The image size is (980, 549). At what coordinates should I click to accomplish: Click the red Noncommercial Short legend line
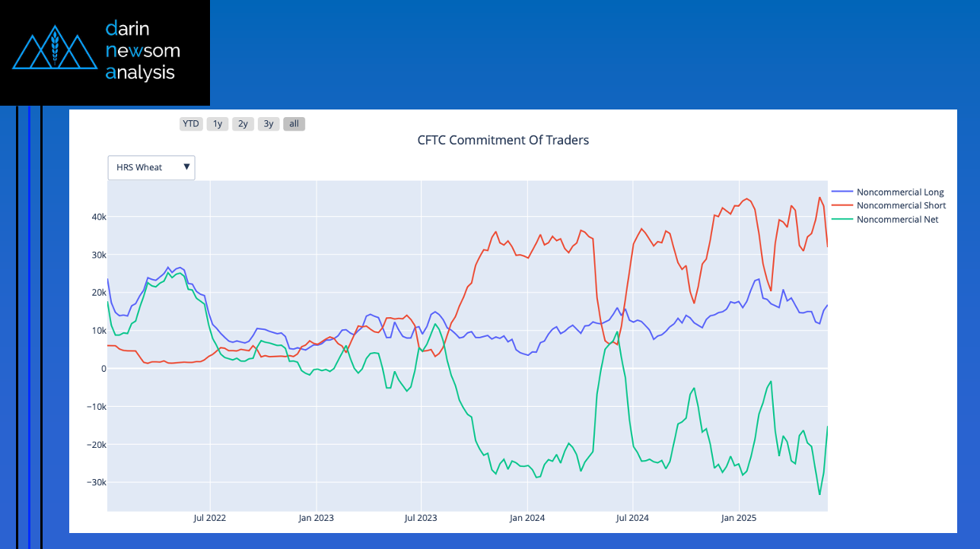842,205
